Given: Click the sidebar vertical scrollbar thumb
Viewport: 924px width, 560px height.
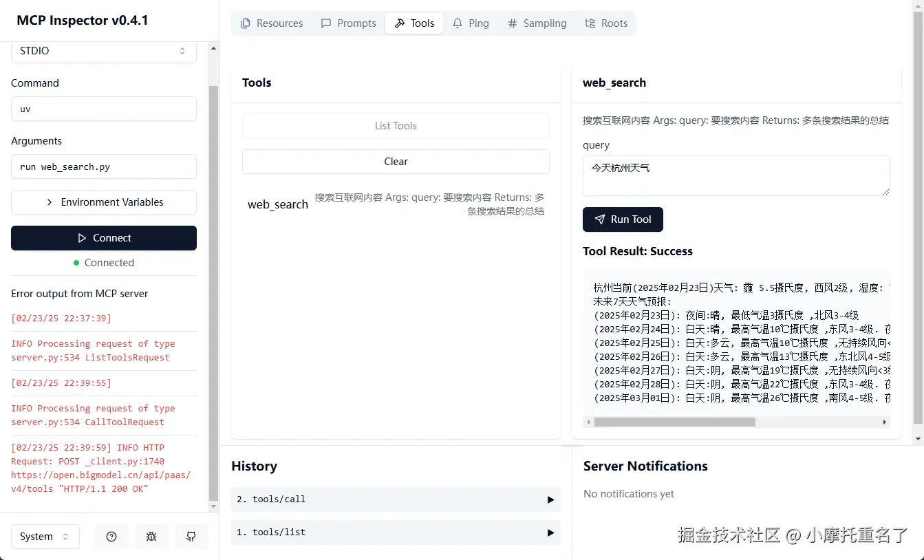Looking at the screenshot, I should click(x=213, y=293).
